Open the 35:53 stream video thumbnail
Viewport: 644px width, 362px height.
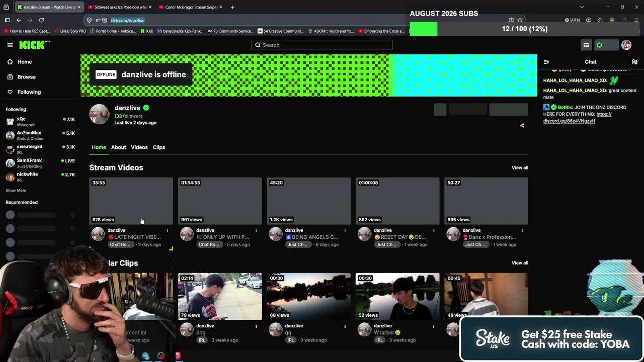click(131, 201)
